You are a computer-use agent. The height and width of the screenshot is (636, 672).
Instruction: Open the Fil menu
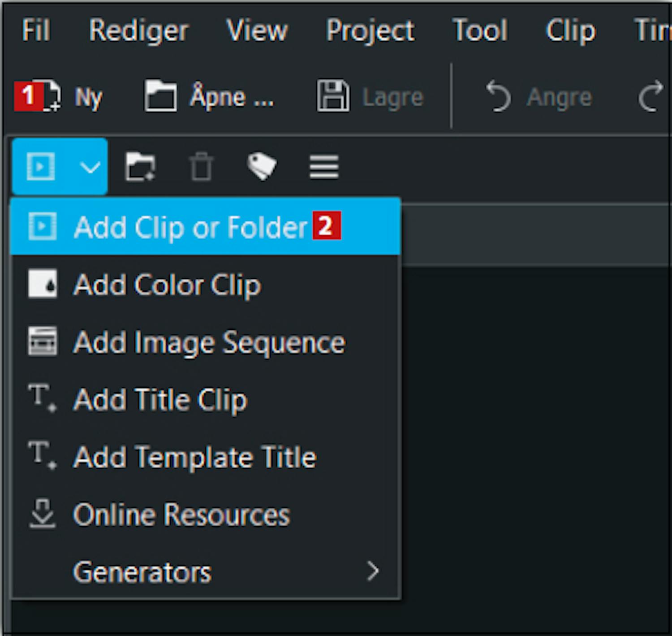tap(36, 30)
